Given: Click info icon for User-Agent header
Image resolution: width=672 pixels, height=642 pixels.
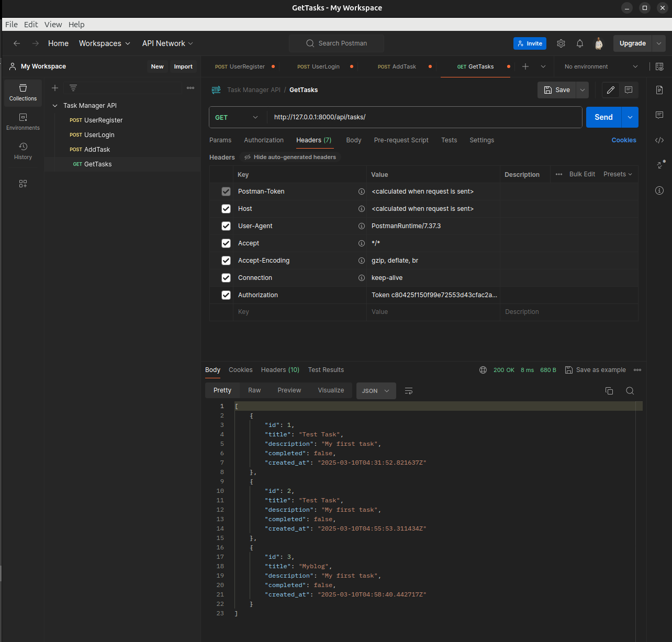Looking at the screenshot, I should pyautogui.click(x=361, y=226).
